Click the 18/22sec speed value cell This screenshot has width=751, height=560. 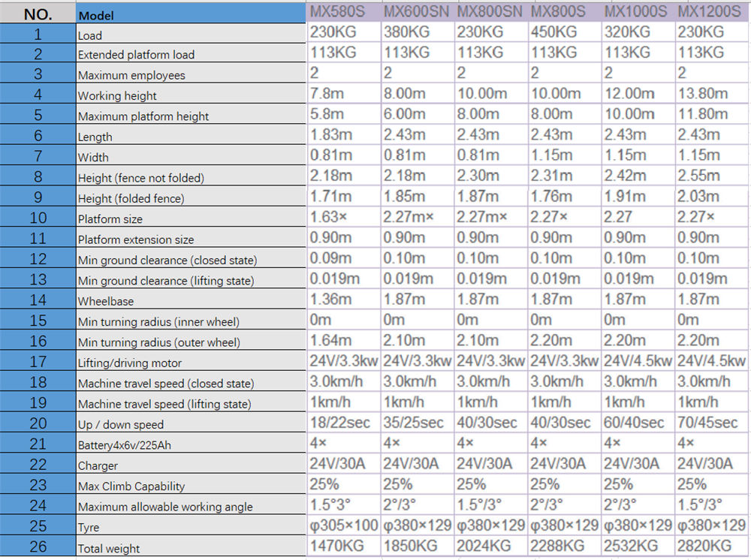(x=343, y=423)
